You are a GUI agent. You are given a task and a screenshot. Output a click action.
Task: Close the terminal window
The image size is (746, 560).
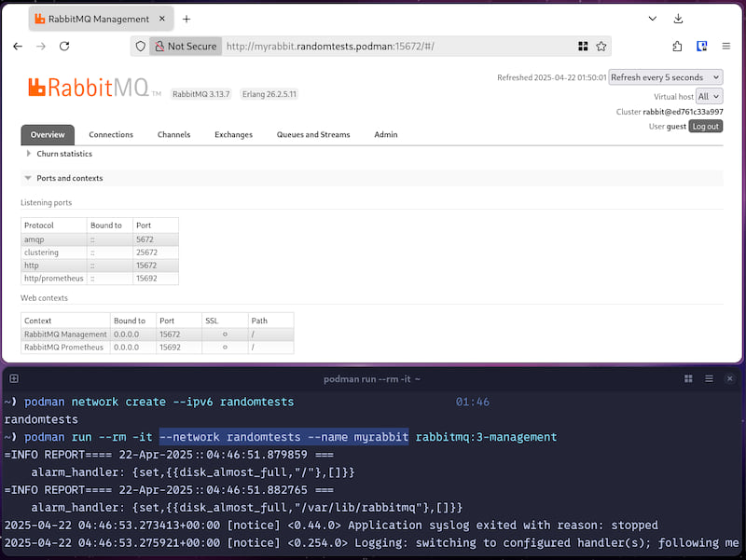[x=730, y=378]
